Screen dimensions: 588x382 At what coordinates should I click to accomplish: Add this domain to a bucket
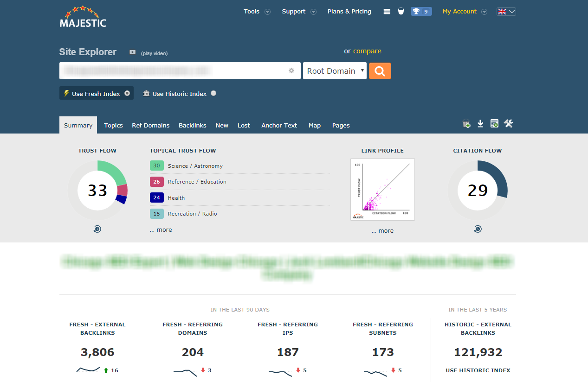pyautogui.click(x=466, y=124)
